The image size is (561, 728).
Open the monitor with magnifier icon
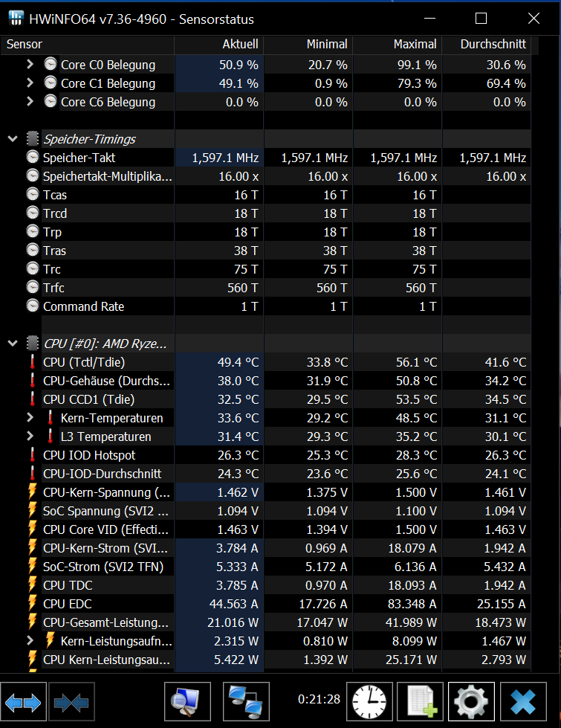[x=187, y=702]
